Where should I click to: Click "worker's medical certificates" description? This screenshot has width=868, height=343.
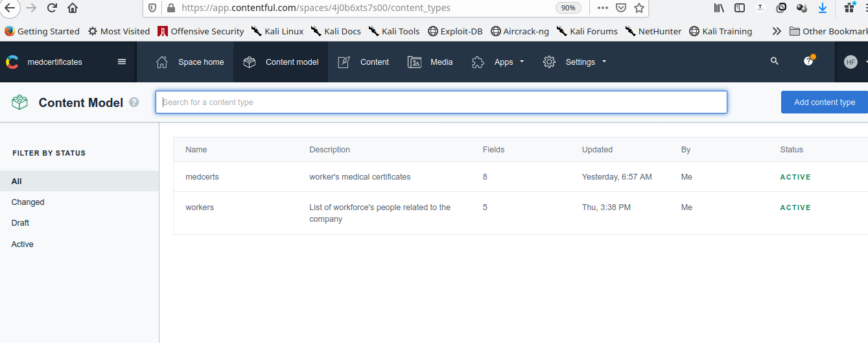(x=360, y=177)
